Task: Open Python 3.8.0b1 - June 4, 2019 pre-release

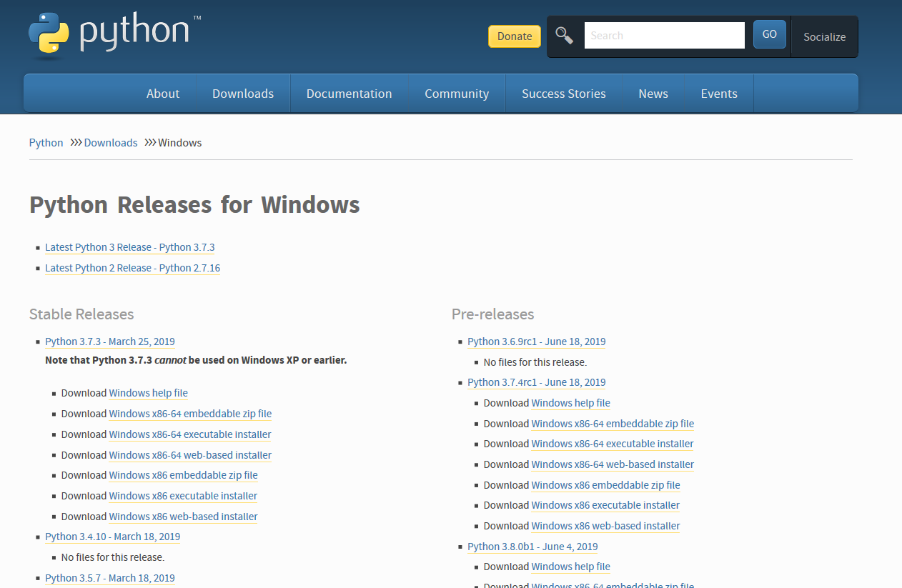Action: click(532, 547)
